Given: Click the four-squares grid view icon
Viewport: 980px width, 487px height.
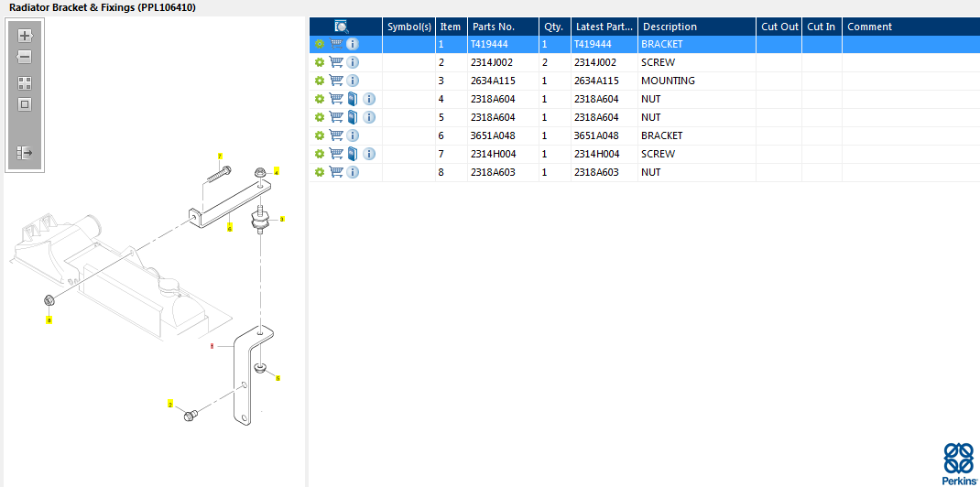Looking at the screenshot, I should pyautogui.click(x=25, y=82).
